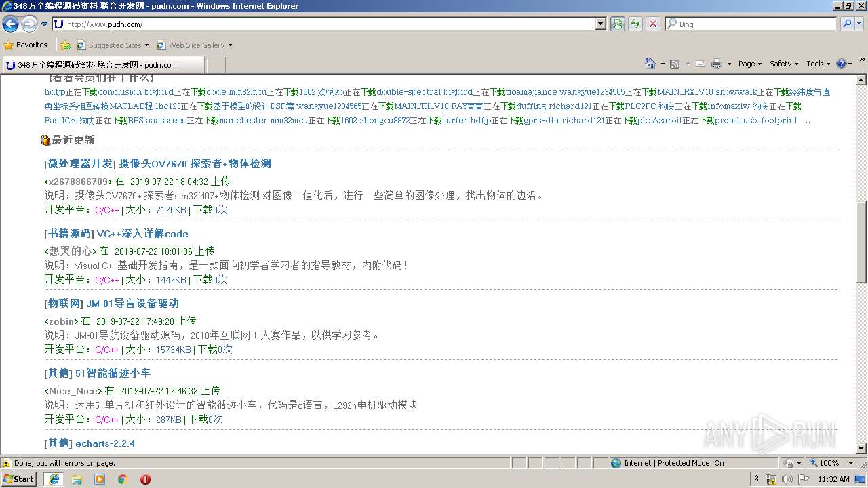Image resolution: width=868 pixels, height=488 pixels.
Task: Click the vertical scrollbar thumb
Action: pos(862,242)
